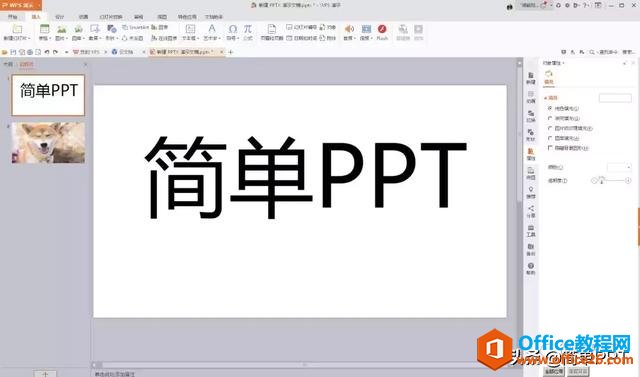Insert Flash using the red icon

tap(382, 29)
